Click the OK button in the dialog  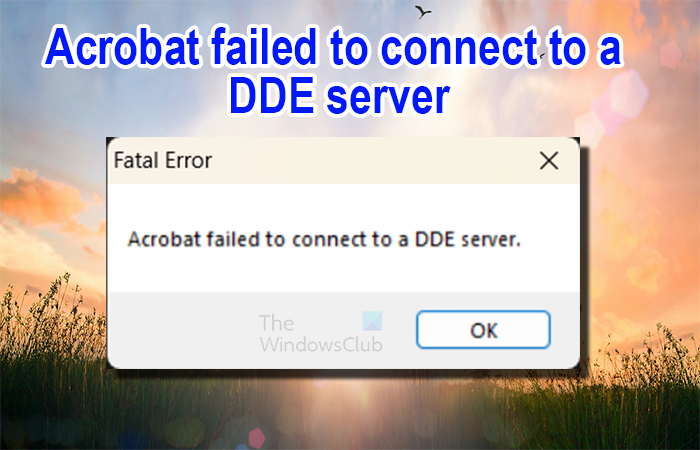click(x=483, y=330)
